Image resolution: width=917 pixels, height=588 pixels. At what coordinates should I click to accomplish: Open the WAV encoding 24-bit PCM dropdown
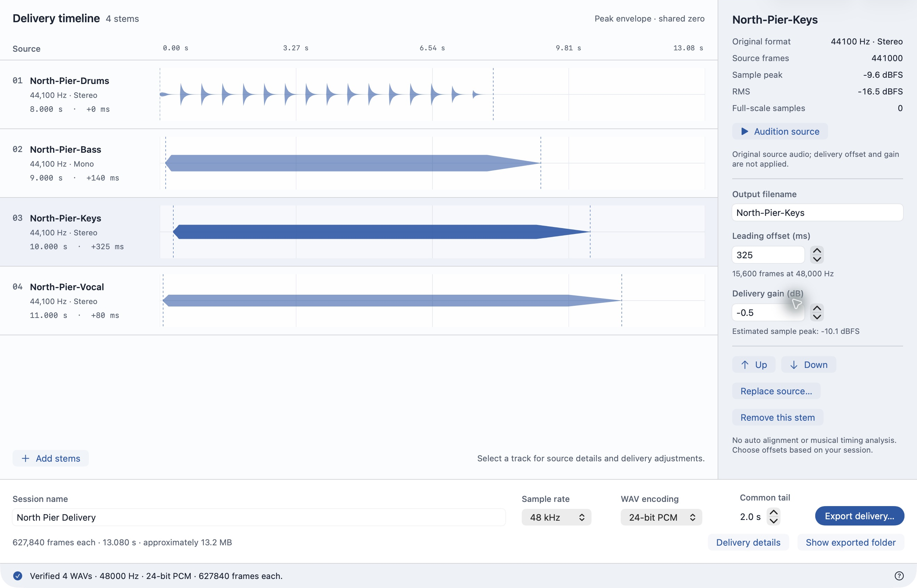pyautogui.click(x=661, y=517)
